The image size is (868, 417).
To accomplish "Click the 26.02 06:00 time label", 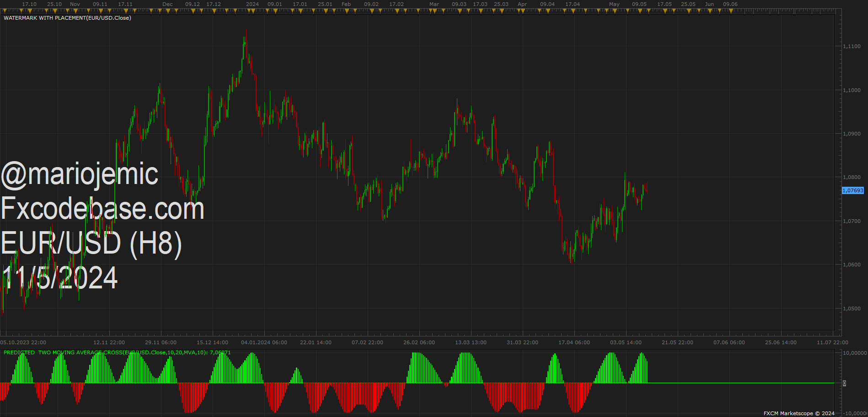I will point(419,342).
